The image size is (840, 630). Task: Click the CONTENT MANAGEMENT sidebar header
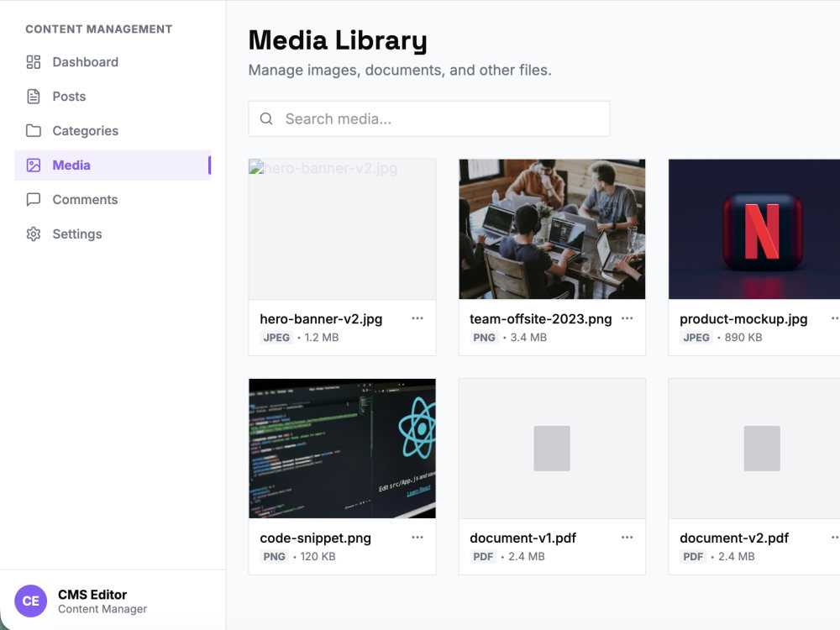[x=99, y=29]
